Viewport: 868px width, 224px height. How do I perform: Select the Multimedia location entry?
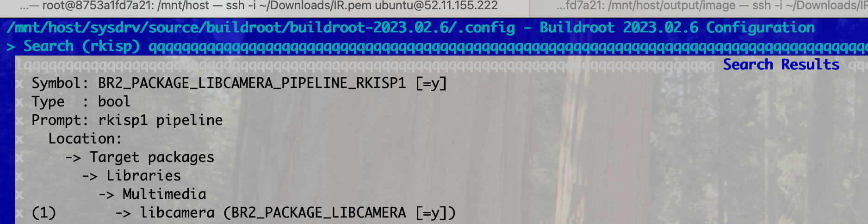165,194
